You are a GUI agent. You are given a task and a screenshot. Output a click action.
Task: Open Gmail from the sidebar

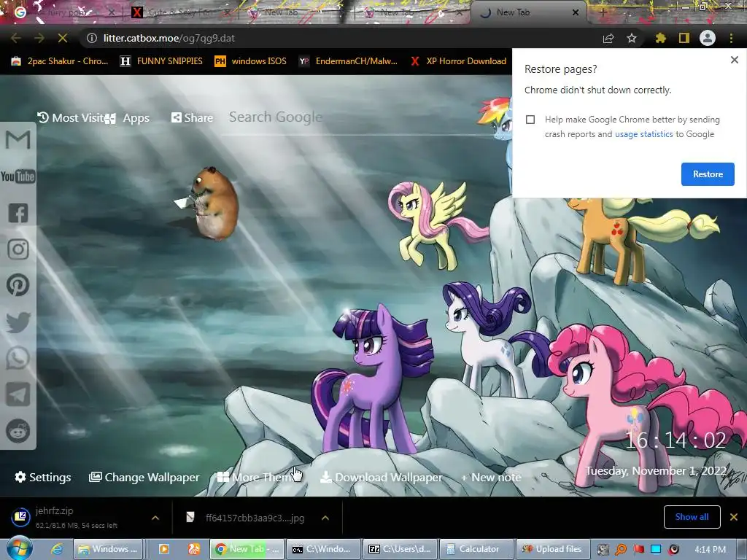(x=18, y=140)
